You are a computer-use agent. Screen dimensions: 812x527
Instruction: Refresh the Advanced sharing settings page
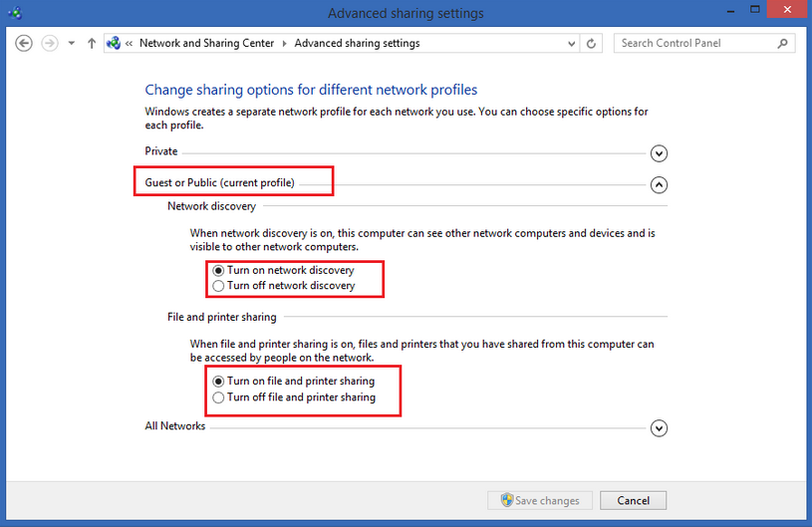[x=591, y=44]
